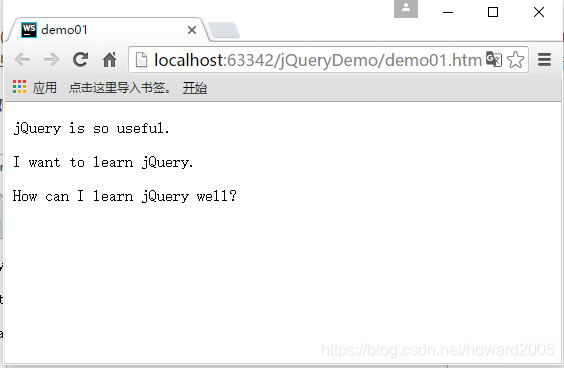The width and height of the screenshot is (564, 368).
Task: Open a new tab
Action: coord(224,30)
